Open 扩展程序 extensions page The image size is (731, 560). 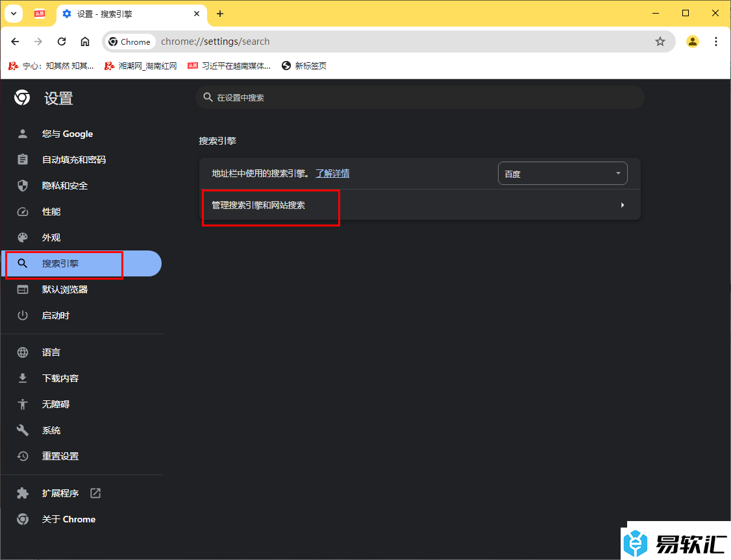pyautogui.click(x=81, y=493)
